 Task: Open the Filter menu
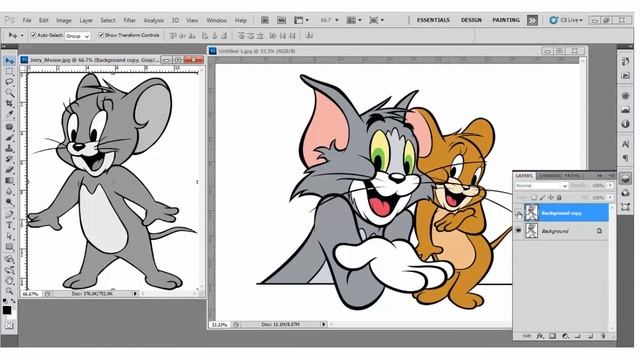pos(129,20)
